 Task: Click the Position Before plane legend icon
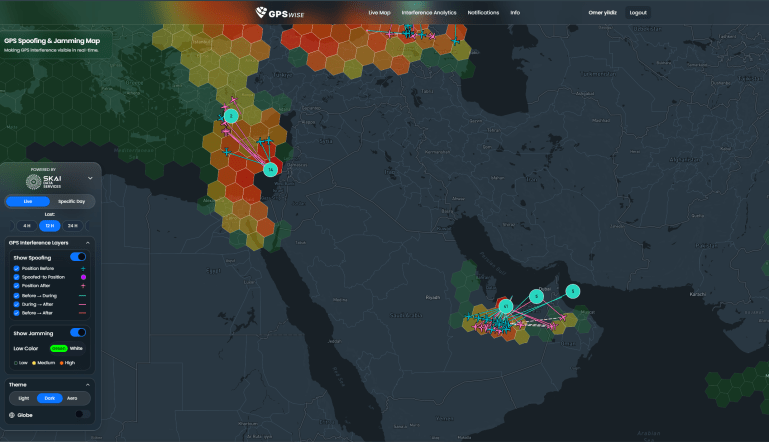coord(83,268)
